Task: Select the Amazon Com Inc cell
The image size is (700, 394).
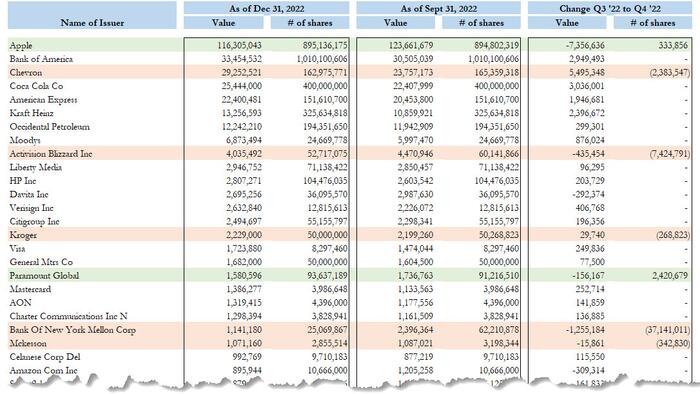Action: (43, 370)
